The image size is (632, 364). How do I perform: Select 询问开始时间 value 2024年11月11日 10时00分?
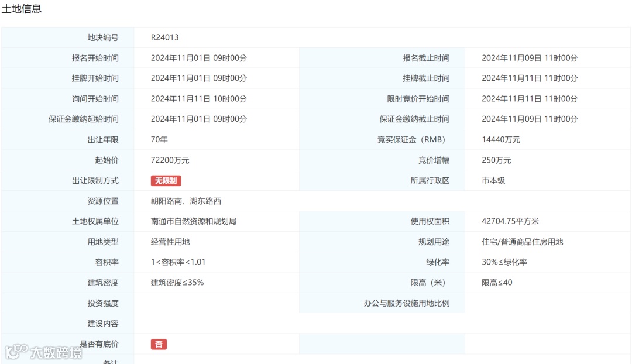coord(199,99)
